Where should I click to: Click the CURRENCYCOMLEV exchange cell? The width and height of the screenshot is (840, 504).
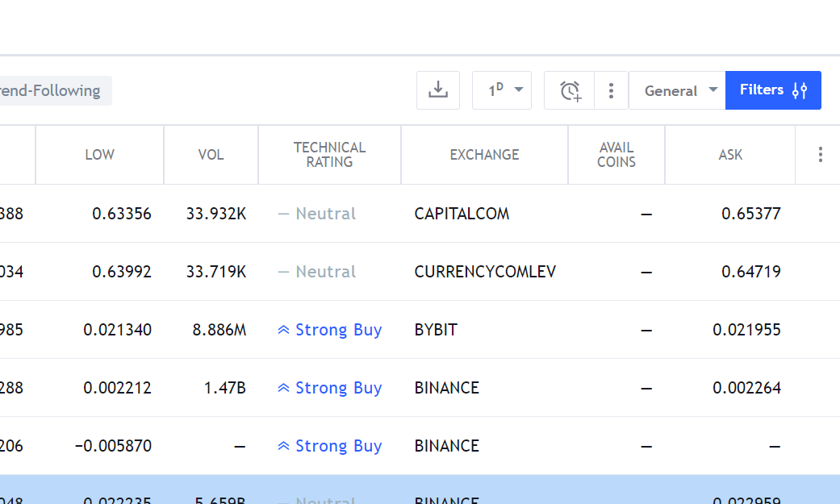(485, 272)
